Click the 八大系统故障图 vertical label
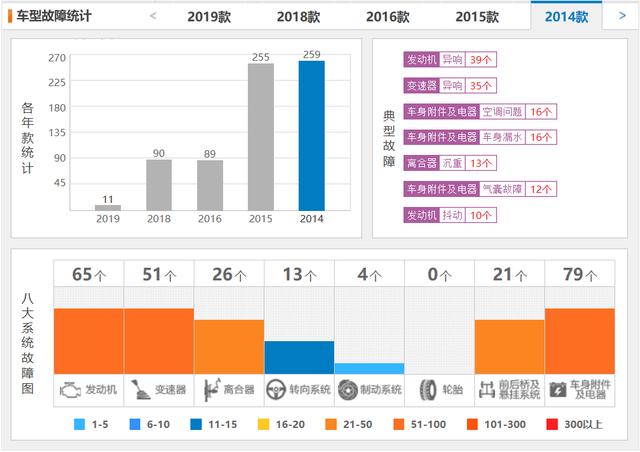 (x=27, y=343)
